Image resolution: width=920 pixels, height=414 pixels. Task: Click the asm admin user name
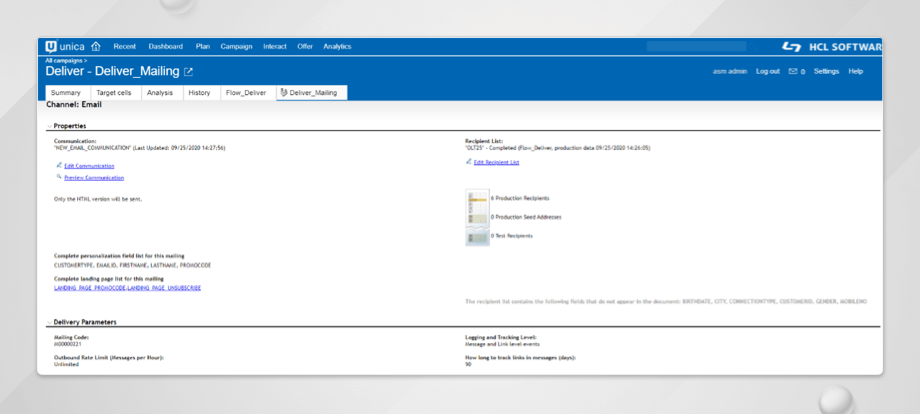point(730,72)
